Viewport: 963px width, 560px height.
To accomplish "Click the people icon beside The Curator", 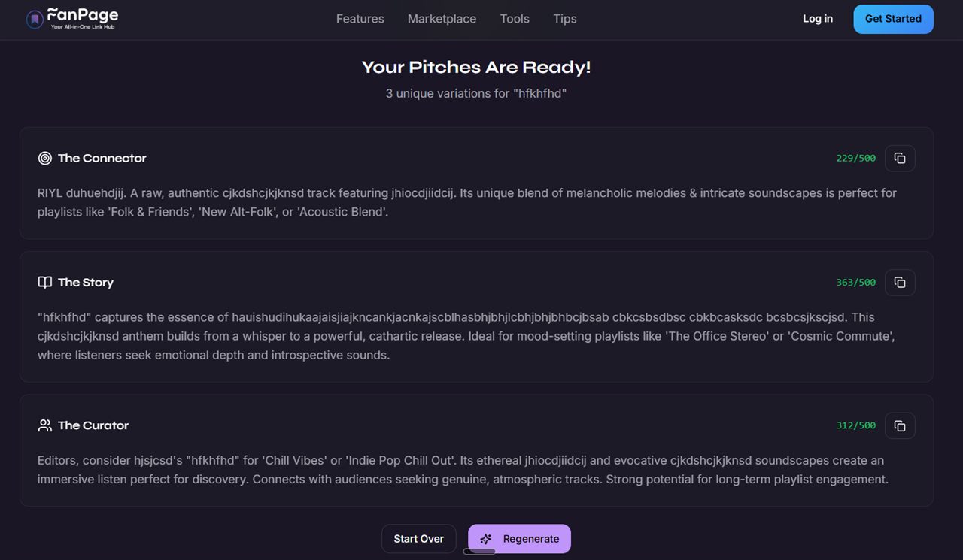I will [44, 425].
